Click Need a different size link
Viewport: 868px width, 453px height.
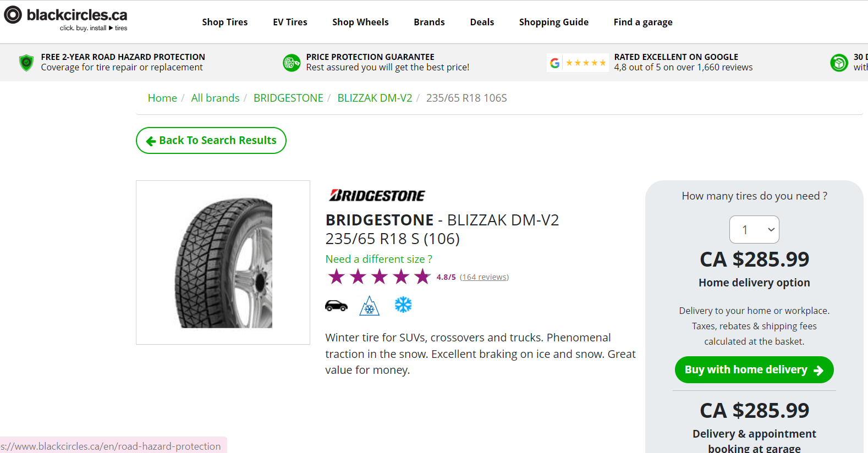click(378, 259)
